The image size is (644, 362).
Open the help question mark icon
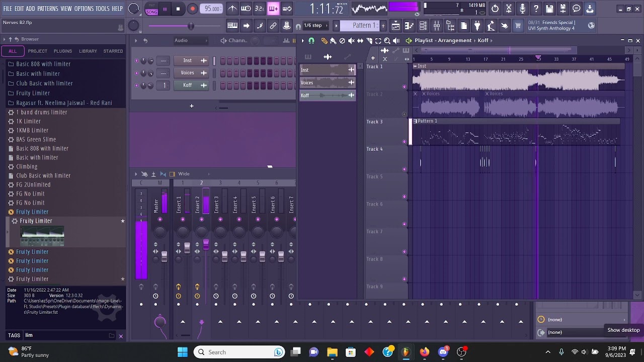(x=536, y=9)
